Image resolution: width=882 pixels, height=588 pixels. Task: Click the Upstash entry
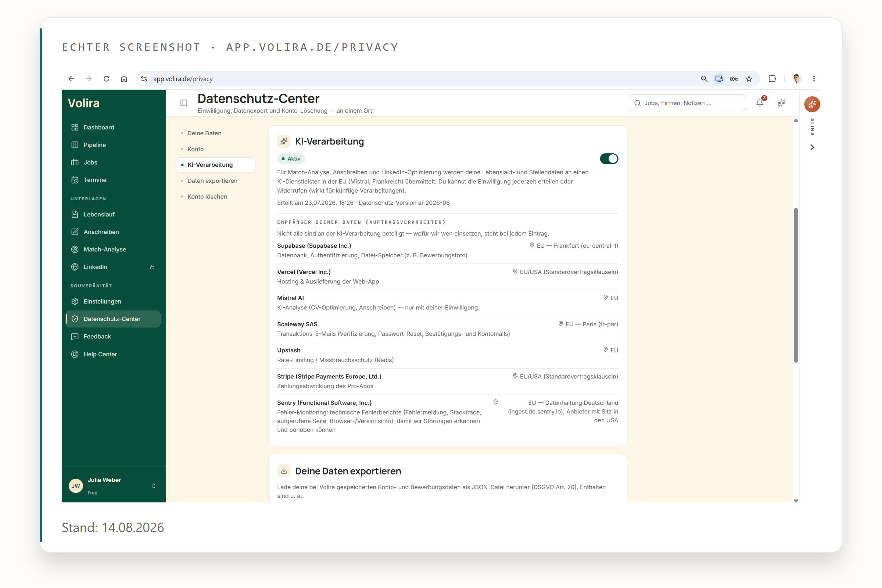pos(447,355)
